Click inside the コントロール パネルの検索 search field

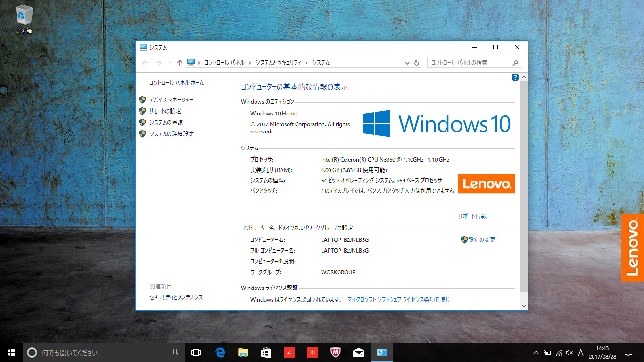tap(471, 62)
